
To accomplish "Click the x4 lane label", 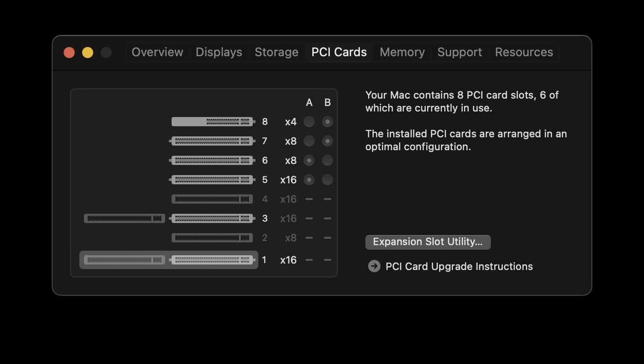I will click(291, 122).
